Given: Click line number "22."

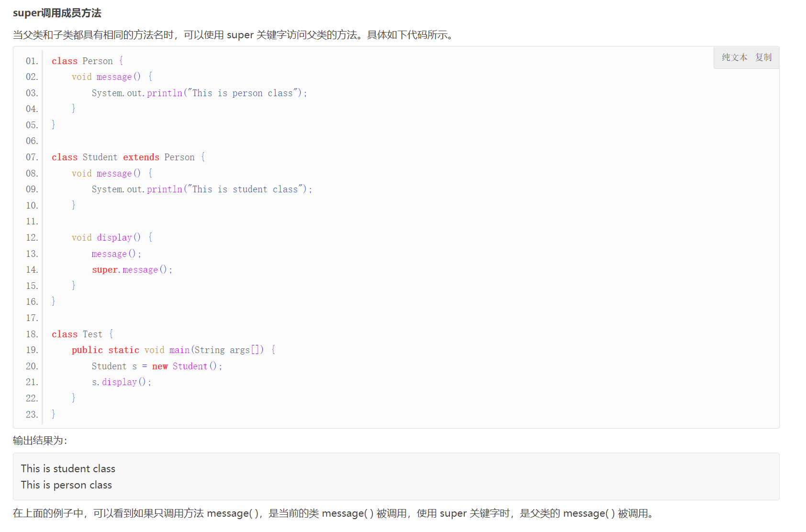Looking at the screenshot, I should click(x=32, y=398).
